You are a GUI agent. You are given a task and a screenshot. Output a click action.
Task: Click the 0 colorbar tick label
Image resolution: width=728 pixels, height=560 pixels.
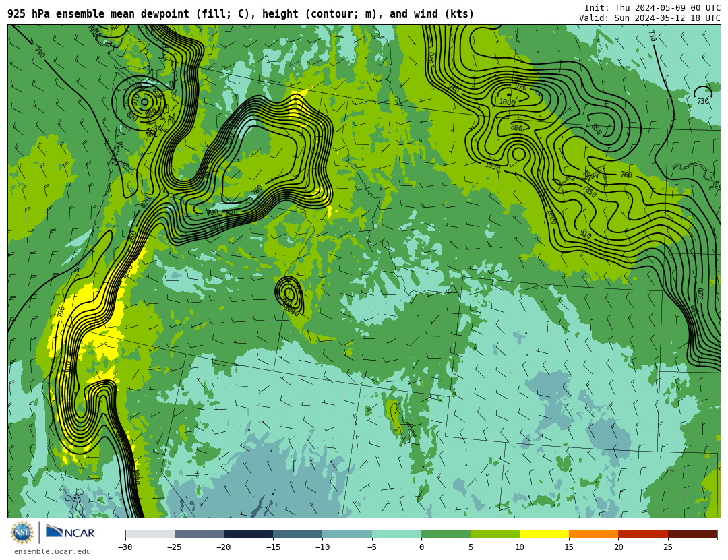click(x=421, y=547)
